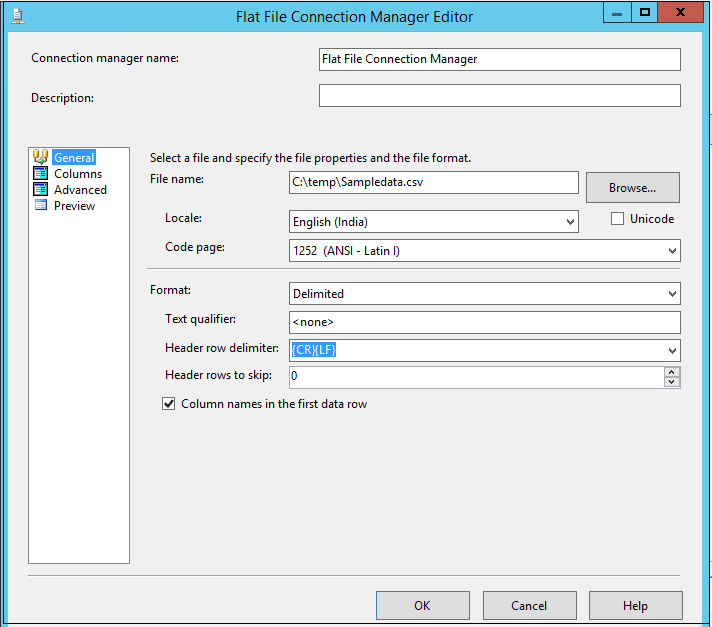Enable the Unicode checkbox
712x627 pixels.
[618, 219]
